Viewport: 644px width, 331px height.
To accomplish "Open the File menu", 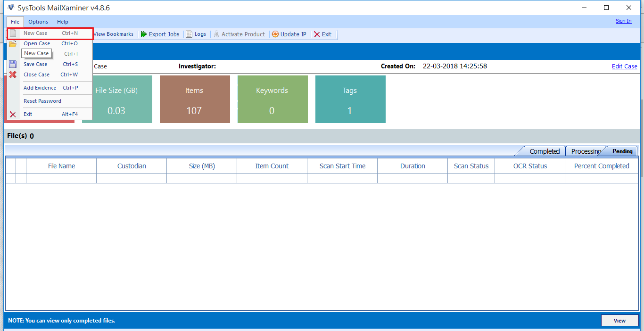I will (x=15, y=22).
